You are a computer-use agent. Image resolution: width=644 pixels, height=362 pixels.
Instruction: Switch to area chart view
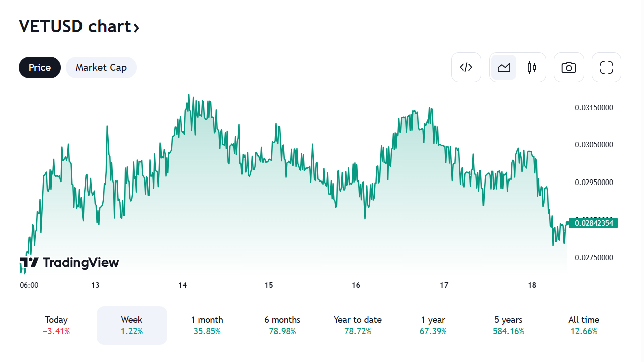pyautogui.click(x=504, y=67)
